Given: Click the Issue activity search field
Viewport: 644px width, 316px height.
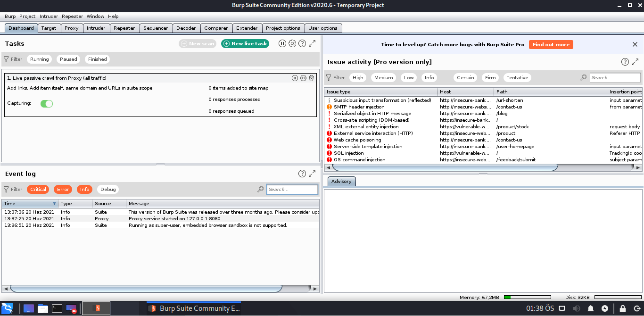Looking at the screenshot, I should 615,78.
